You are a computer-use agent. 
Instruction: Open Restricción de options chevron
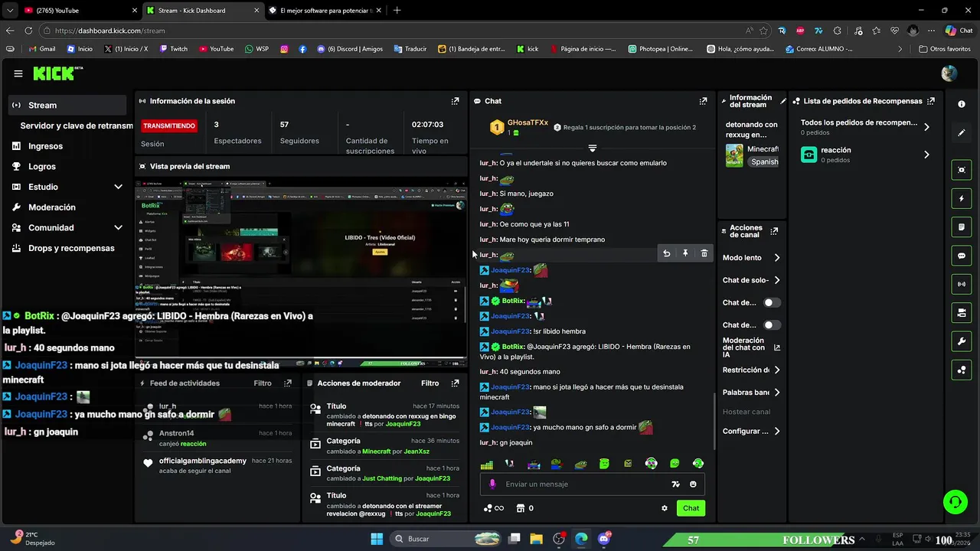tap(776, 370)
